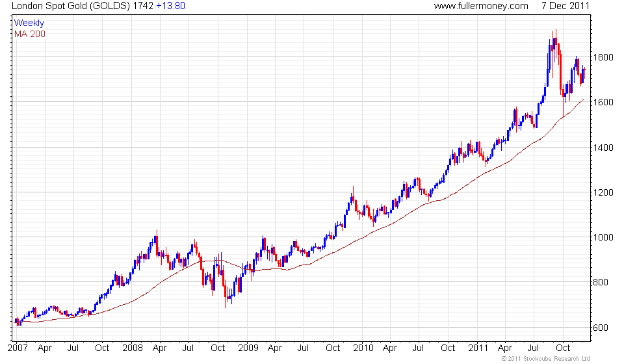
Task: Click the 1400 price axis label
Action: click(x=603, y=148)
